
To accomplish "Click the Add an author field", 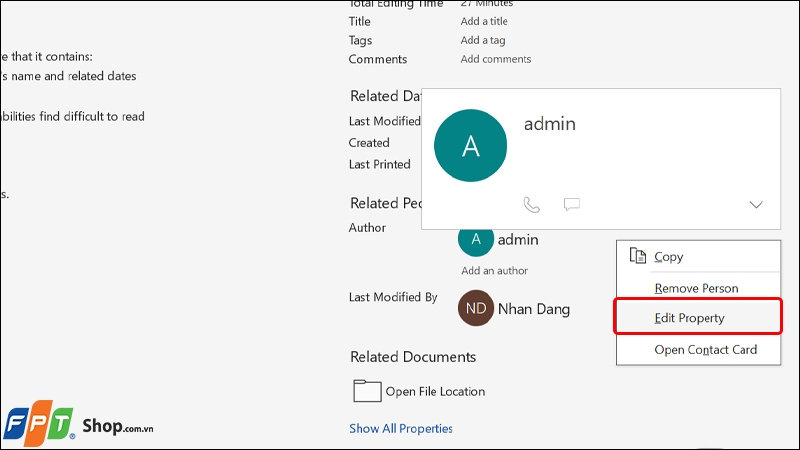I will point(494,270).
